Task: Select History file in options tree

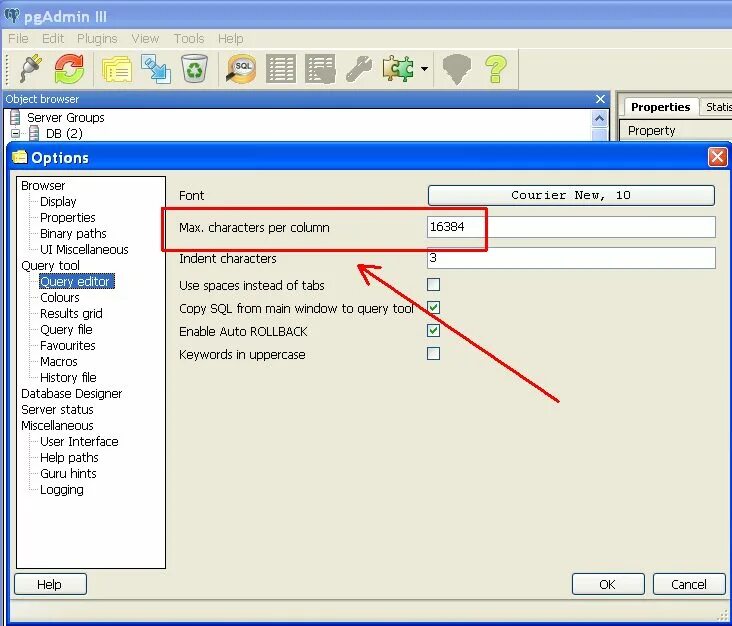Action: click(68, 377)
